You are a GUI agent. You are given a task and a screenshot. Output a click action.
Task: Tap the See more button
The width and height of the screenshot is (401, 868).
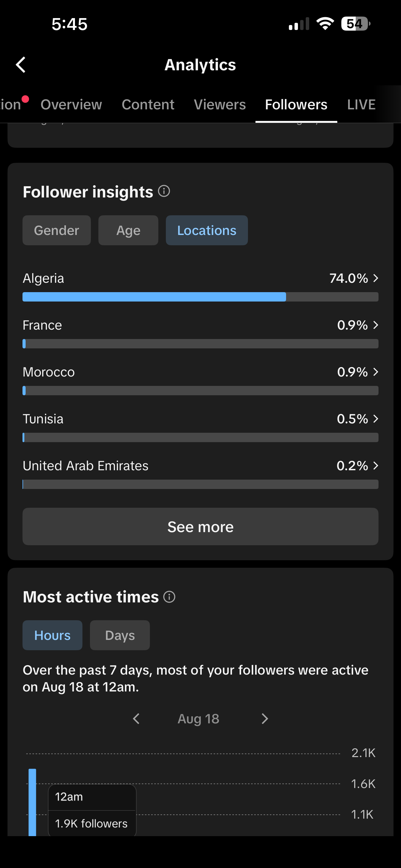point(200,527)
